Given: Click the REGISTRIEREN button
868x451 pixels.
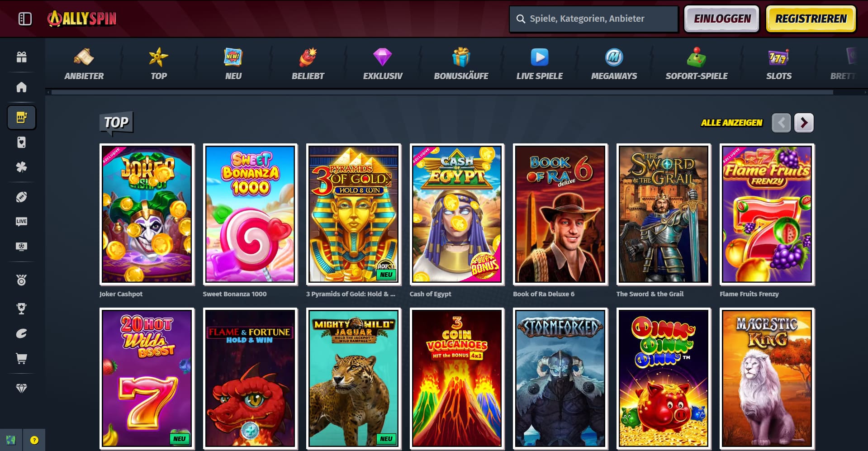Looking at the screenshot, I should click(x=811, y=19).
